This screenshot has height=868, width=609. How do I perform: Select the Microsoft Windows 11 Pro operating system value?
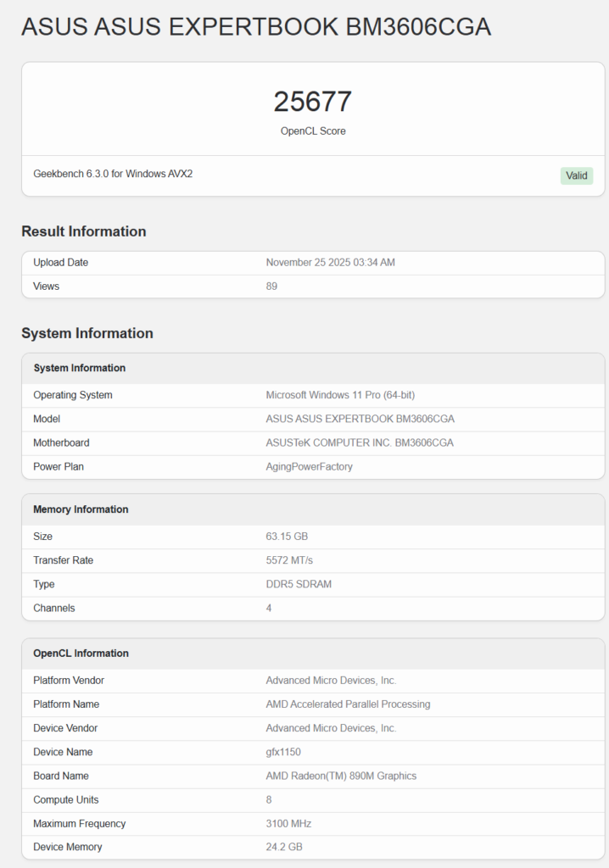coord(340,395)
